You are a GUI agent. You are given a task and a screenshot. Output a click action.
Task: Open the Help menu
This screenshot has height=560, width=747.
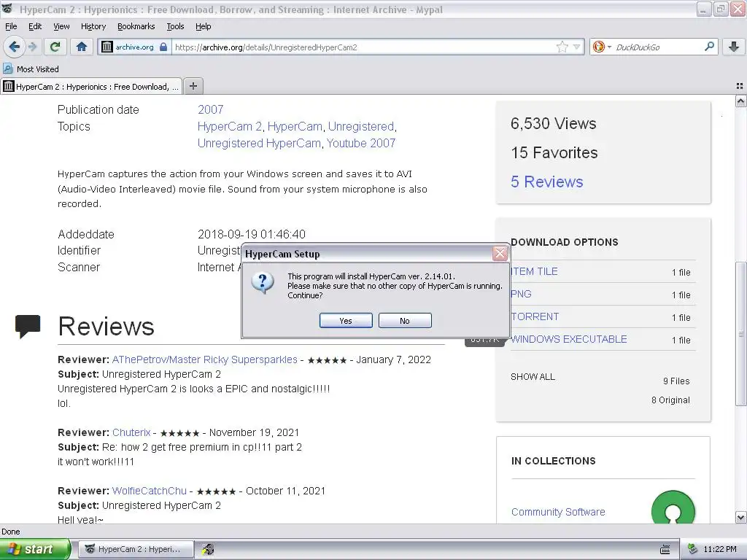203,26
